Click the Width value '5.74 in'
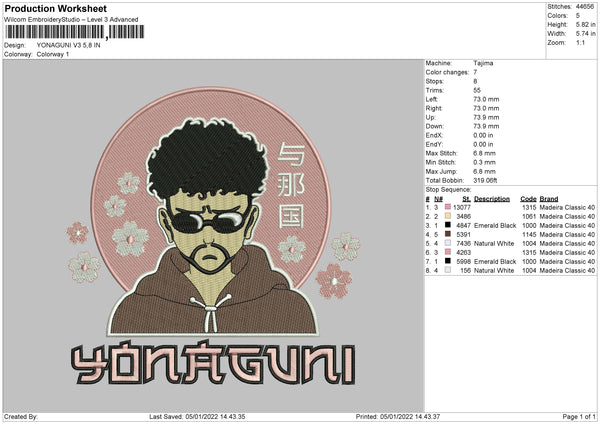600x424 pixels. 585,34
